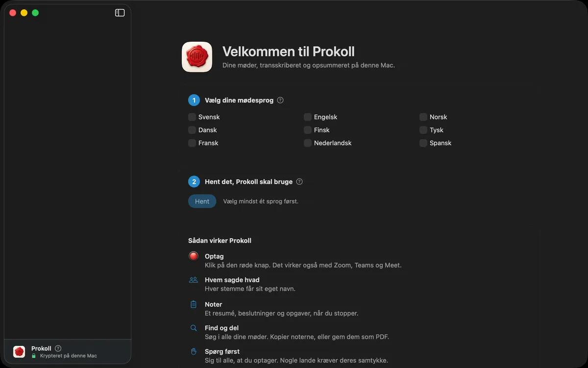Screen dimensions: 588x368
Task: Open help icon beside Prokoll in sidebar footer
Action: click(58, 348)
